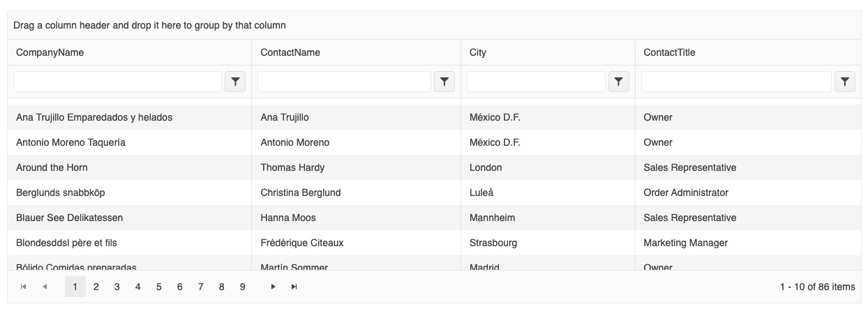Open page 9 in the pager

(243, 287)
